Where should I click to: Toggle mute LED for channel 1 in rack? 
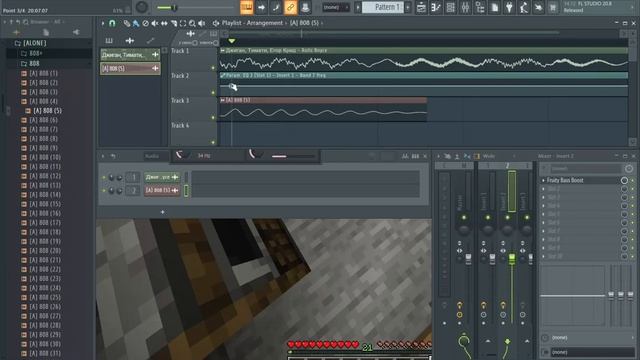[x=104, y=178]
